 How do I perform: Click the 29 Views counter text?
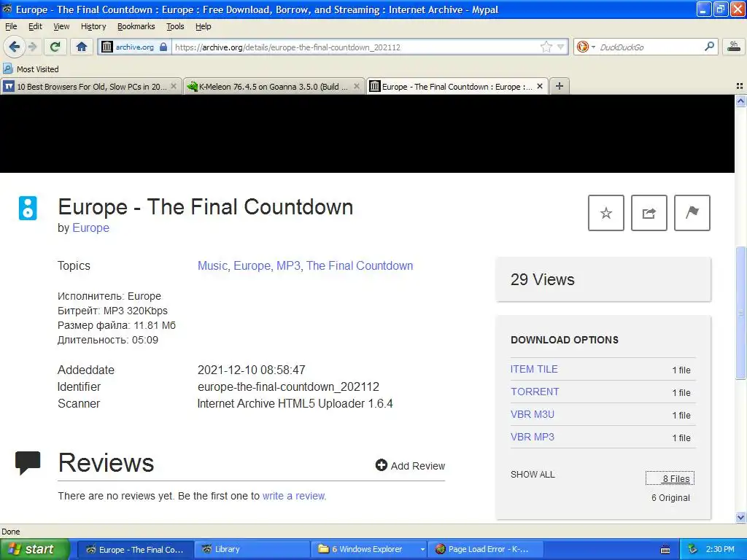coord(543,279)
